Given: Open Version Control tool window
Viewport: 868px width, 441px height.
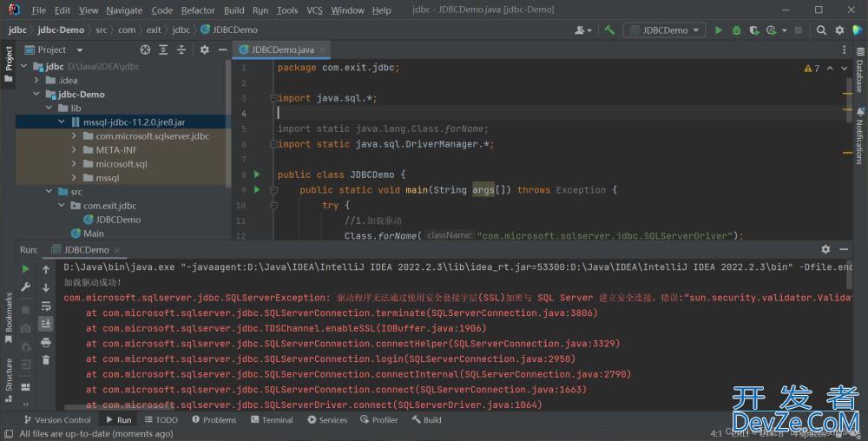Looking at the screenshot, I should [57, 420].
